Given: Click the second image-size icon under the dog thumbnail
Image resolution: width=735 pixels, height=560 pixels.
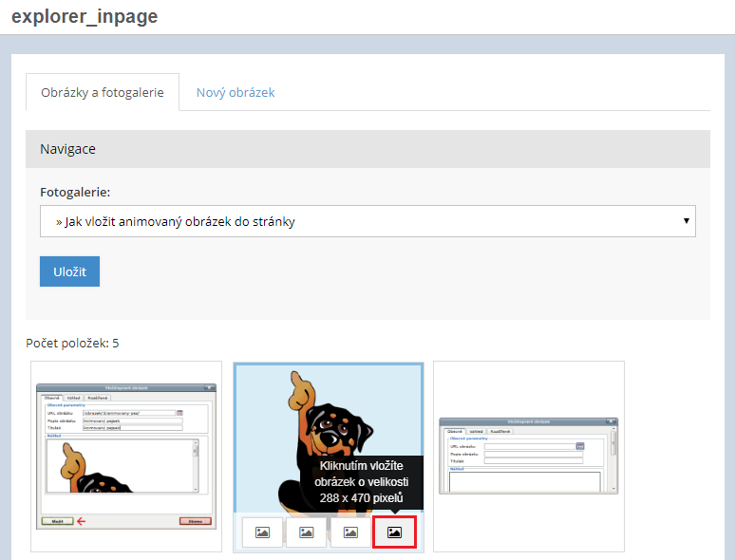Looking at the screenshot, I should (307, 532).
